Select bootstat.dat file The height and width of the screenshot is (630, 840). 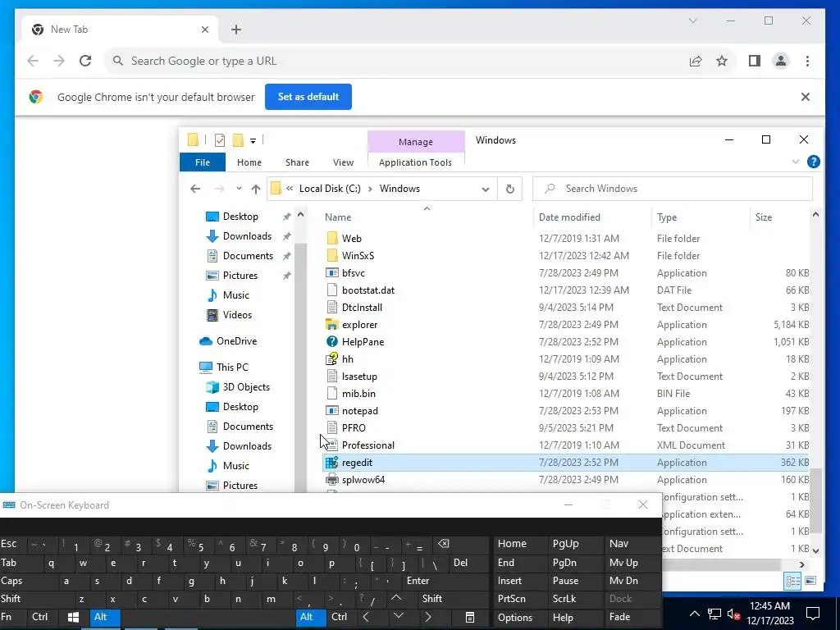(368, 290)
